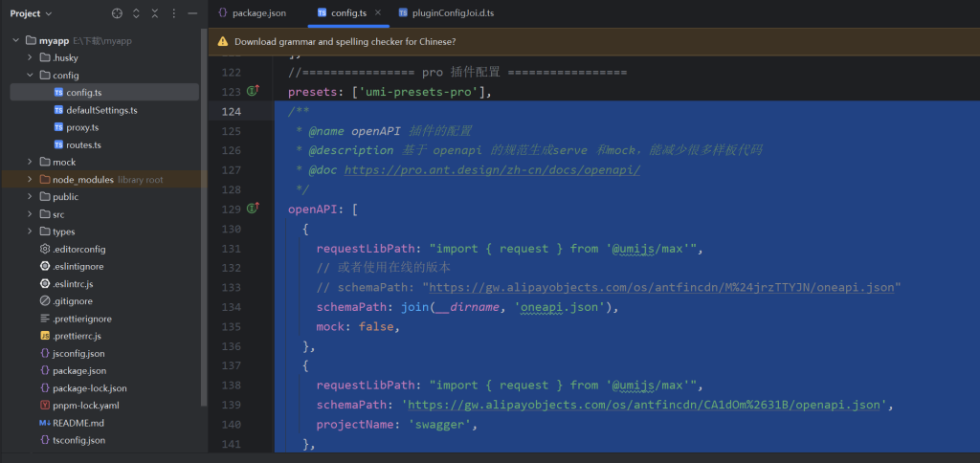This screenshot has width=980, height=463.
Task: Click the Select Opened File crosshair icon
Action: coord(117,13)
